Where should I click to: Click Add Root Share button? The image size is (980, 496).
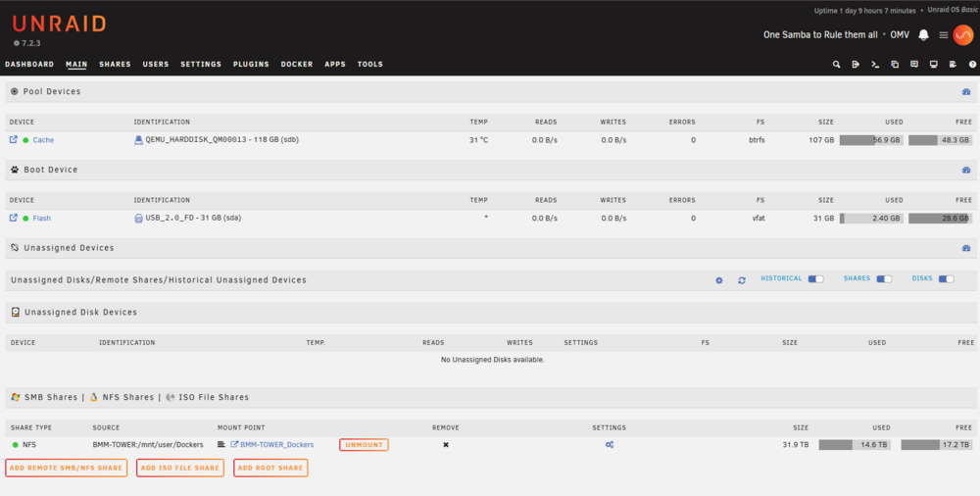click(270, 468)
